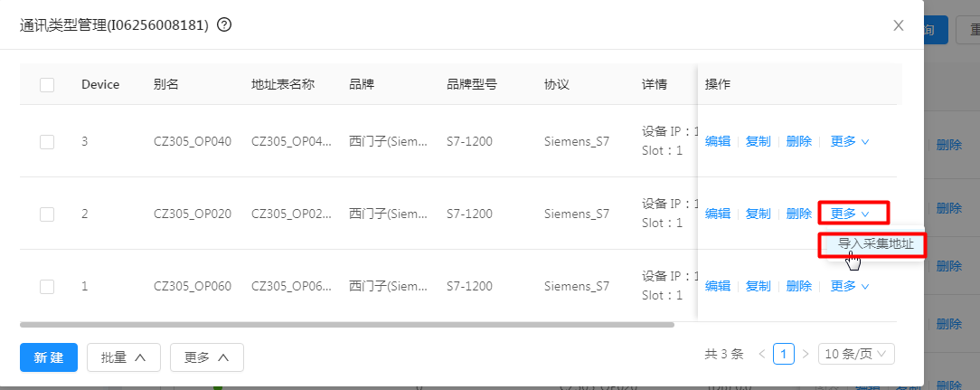The width and height of the screenshot is (980, 390).
Task: Select checkbox for CZ305_OP020 row
Action: coord(47,214)
